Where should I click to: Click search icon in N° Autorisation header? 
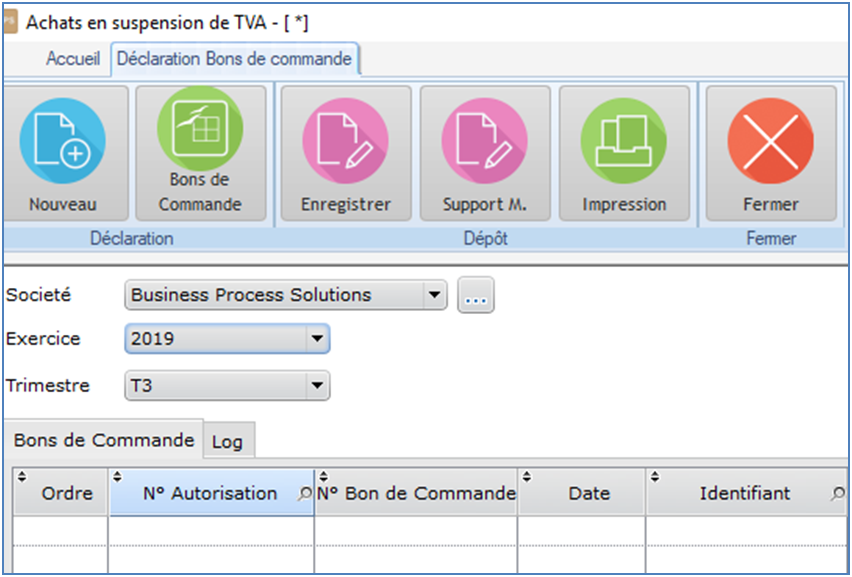(x=305, y=493)
